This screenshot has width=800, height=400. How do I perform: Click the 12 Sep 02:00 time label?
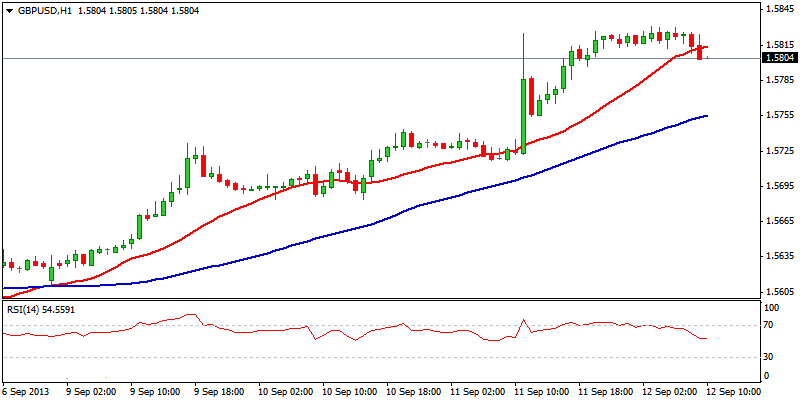(670, 391)
